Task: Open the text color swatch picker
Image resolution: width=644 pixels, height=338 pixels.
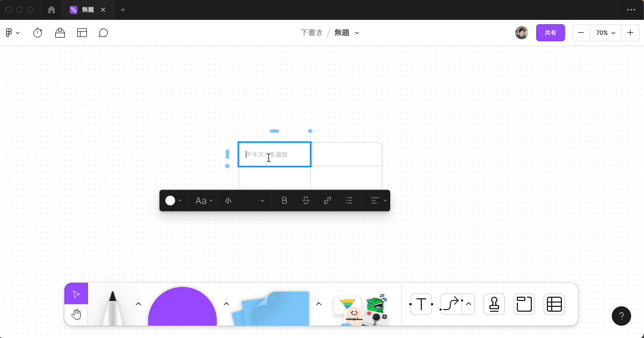Action: pyautogui.click(x=173, y=201)
